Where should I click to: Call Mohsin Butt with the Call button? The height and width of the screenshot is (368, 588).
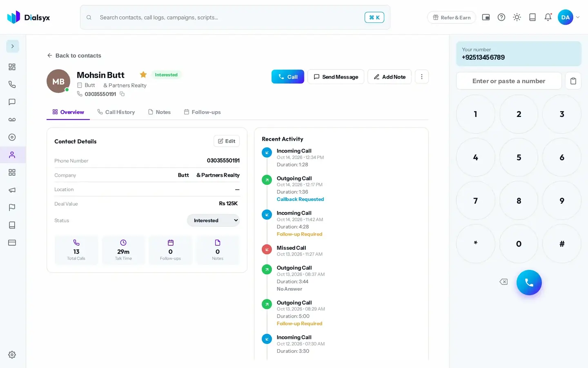288,76
